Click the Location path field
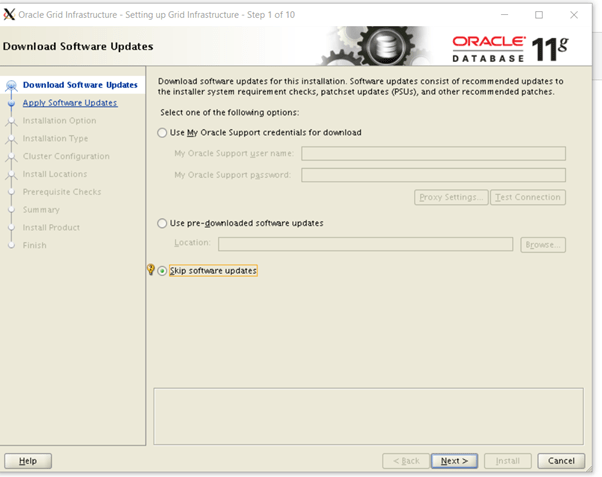Screen dimensions: 602x477 tap(365, 244)
